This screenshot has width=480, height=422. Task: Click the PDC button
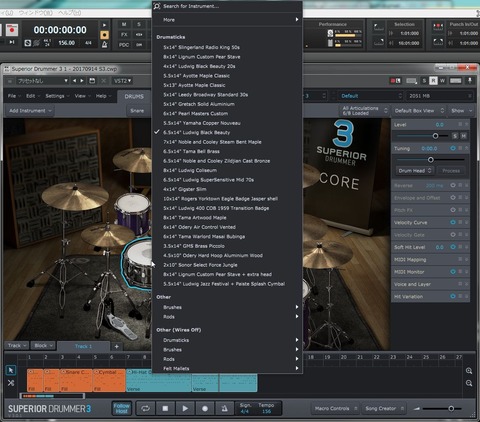click(124, 45)
